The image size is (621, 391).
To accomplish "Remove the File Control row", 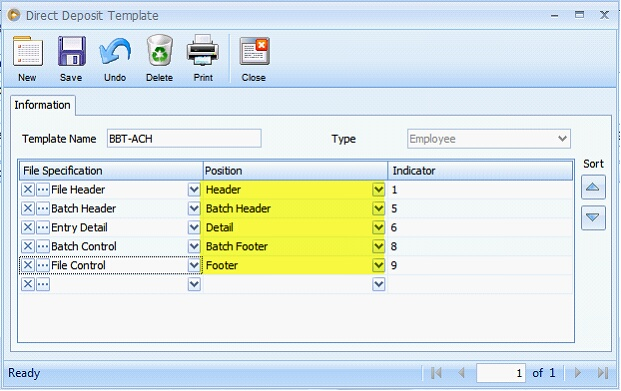I will [28, 265].
